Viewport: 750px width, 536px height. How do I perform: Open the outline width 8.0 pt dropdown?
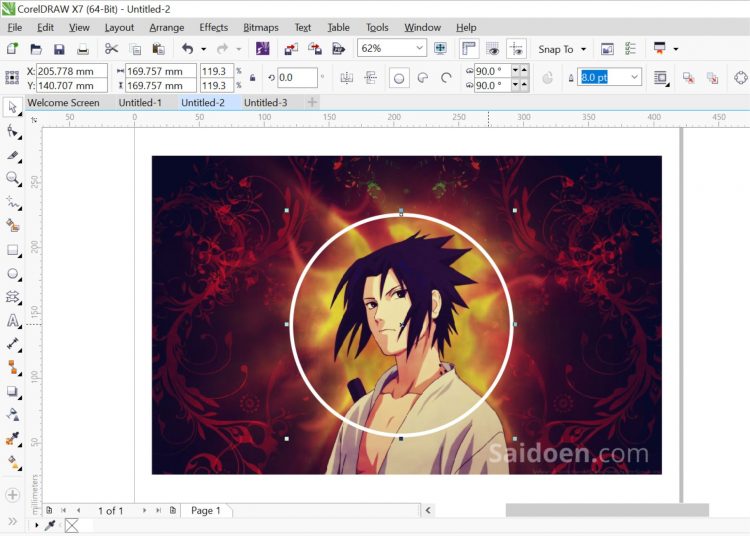(x=634, y=77)
